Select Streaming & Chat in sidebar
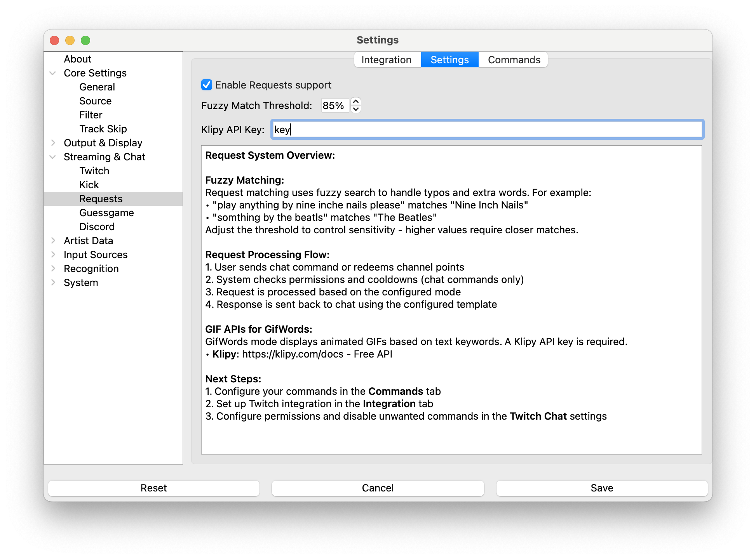 [105, 157]
